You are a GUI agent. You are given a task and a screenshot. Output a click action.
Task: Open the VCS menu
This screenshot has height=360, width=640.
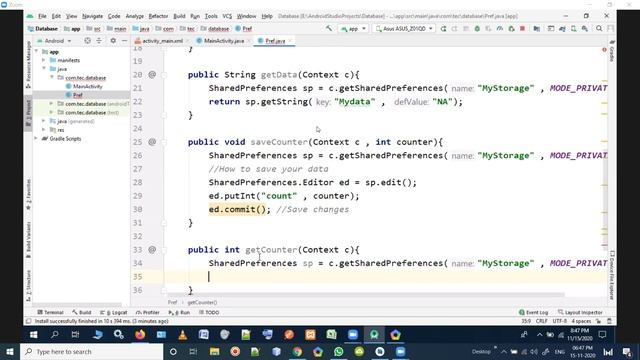(227, 16)
